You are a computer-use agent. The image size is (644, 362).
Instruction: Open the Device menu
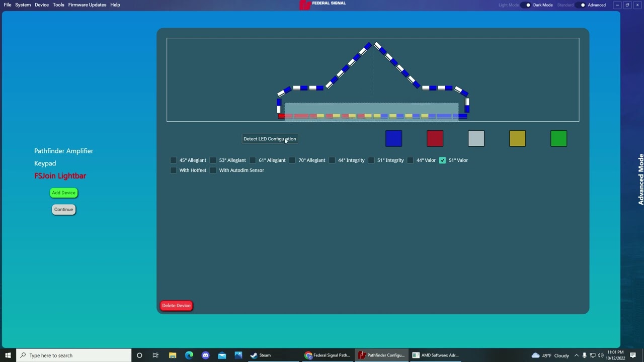click(x=42, y=5)
